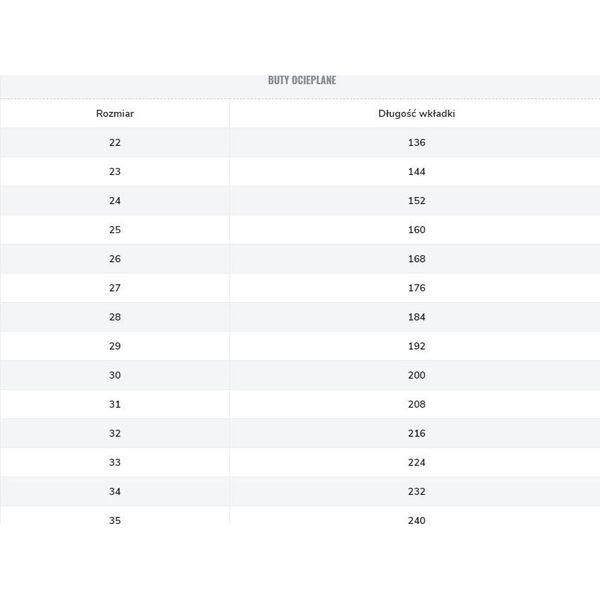The width and height of the screenshot is (600, 600).
Task: Click insole length value 168
Action: pos(416,259)
